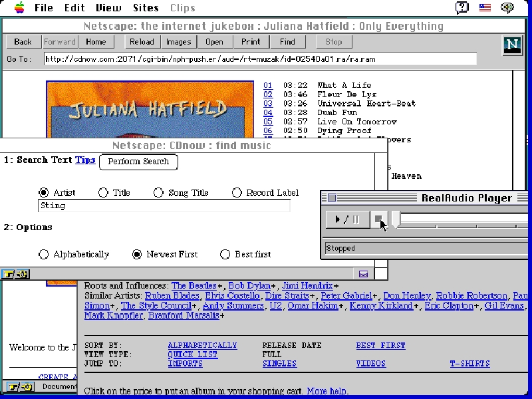Open track 05 link for Live On Tomorrow
The image size is (532, 399).
click(268, 122)
